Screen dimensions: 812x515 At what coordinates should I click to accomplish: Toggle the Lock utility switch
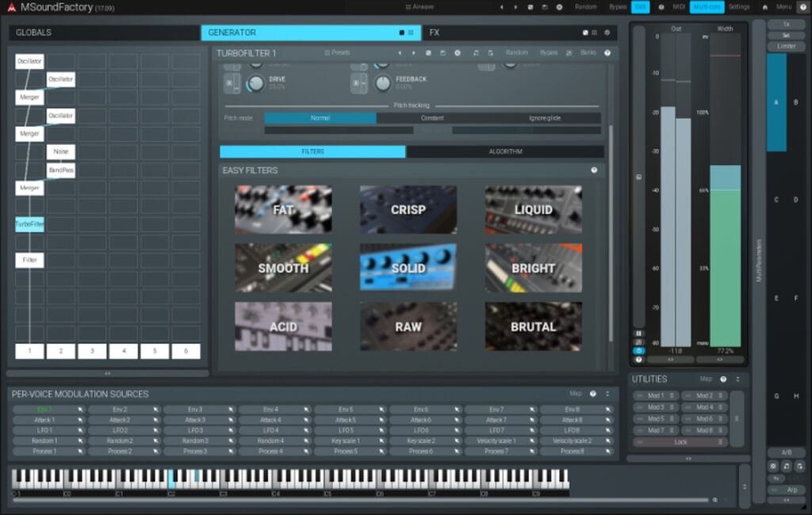click(680, 442)
